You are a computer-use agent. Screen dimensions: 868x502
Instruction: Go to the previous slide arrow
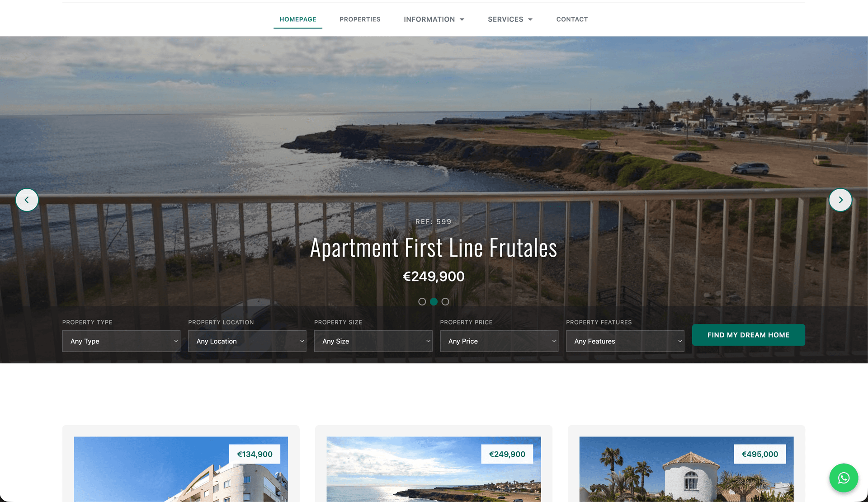(27, 200)
